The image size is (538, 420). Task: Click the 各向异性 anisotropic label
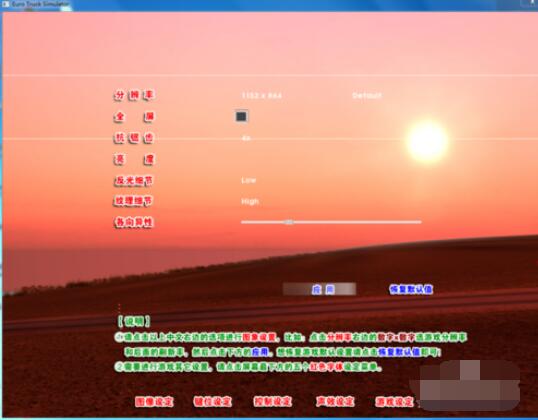(x=134, y=222)
